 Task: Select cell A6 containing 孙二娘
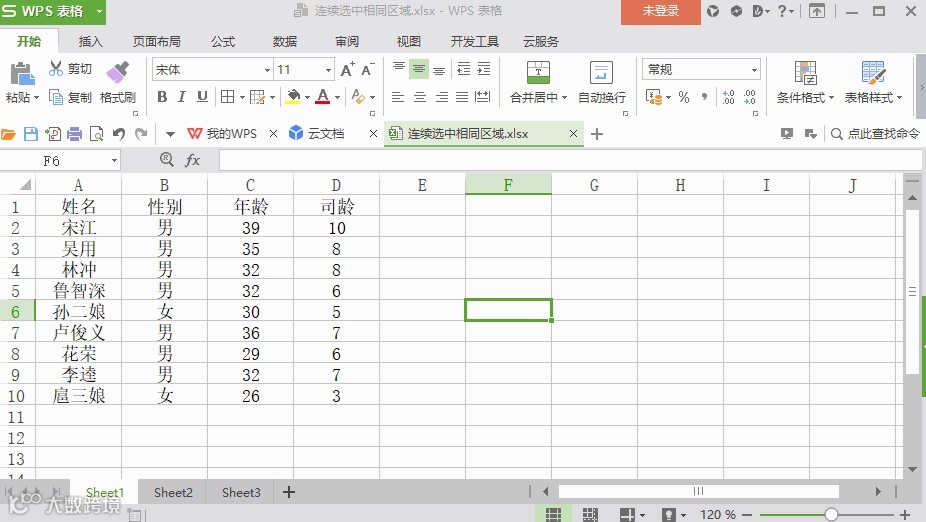tap(79, 311)
